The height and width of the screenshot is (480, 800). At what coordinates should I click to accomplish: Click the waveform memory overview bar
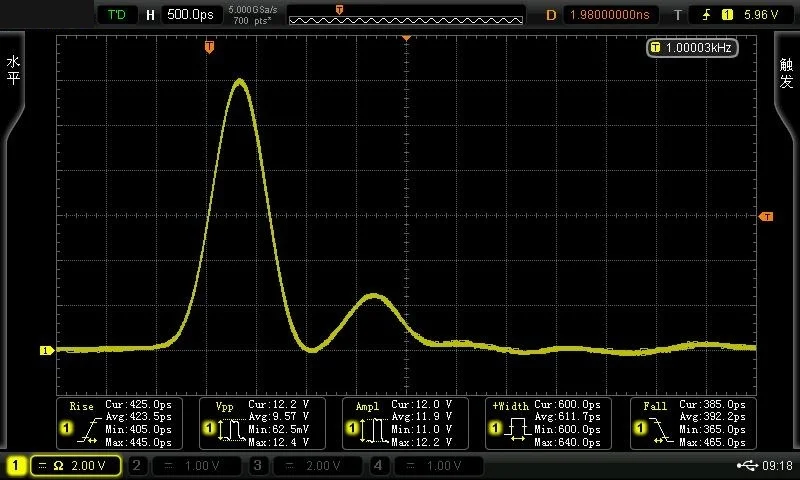406,20
